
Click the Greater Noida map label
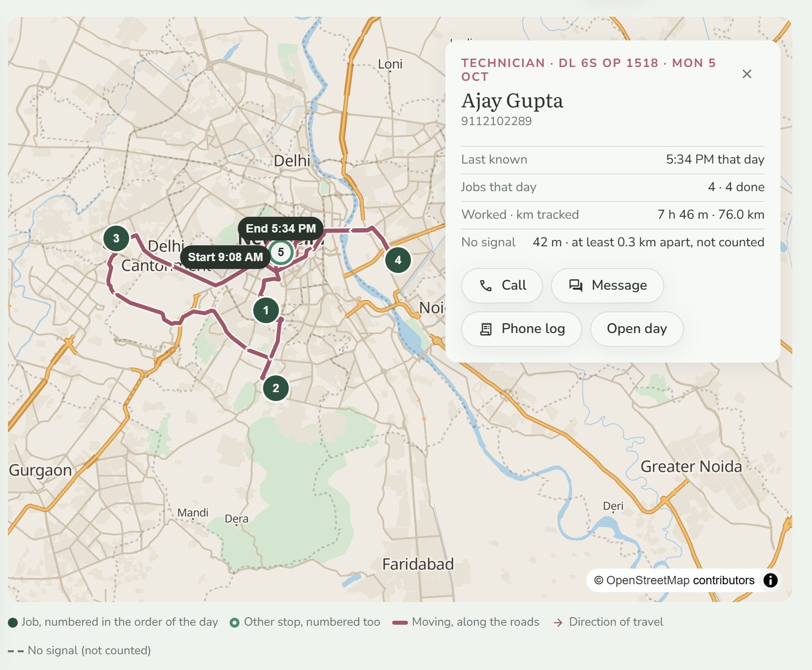[691, 467]
